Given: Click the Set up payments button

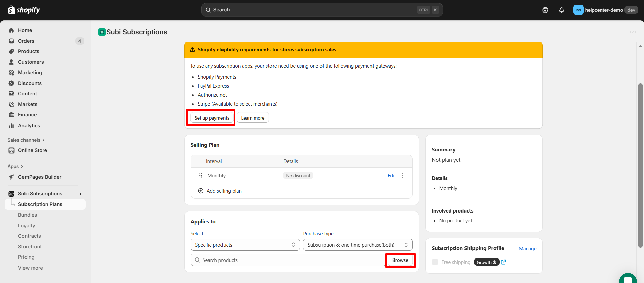Looking at the screenshot, I should [212, 118].
